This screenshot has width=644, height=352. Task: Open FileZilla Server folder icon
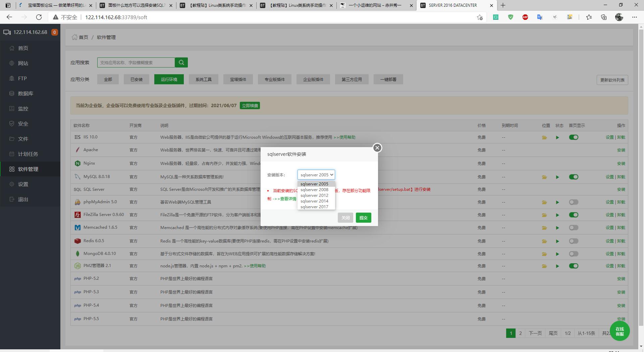click(x=544, y=215)
